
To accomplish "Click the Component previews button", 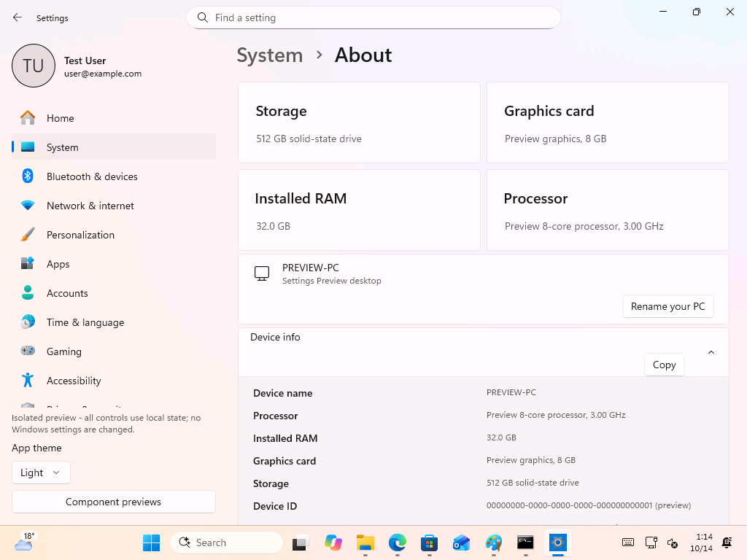I will [x=113, y=502].
